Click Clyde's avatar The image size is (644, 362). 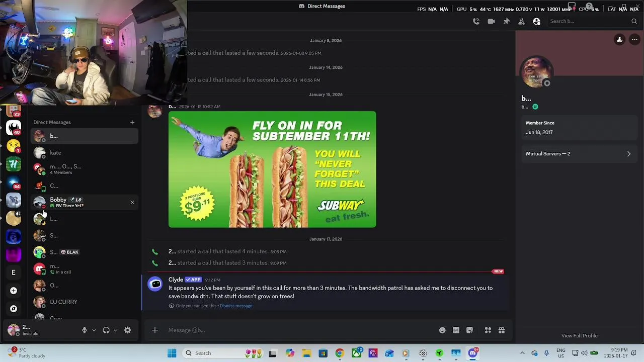coord(155,284)
